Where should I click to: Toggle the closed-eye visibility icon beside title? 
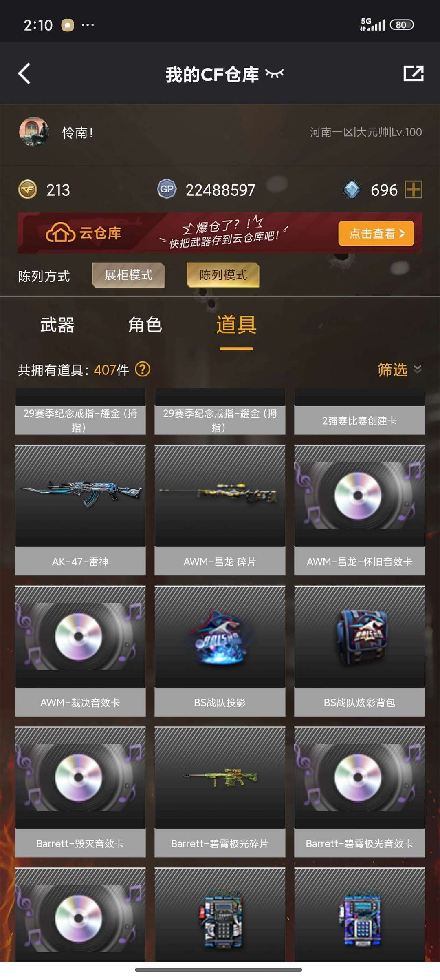pyautogui.click(x=274, y=73)
